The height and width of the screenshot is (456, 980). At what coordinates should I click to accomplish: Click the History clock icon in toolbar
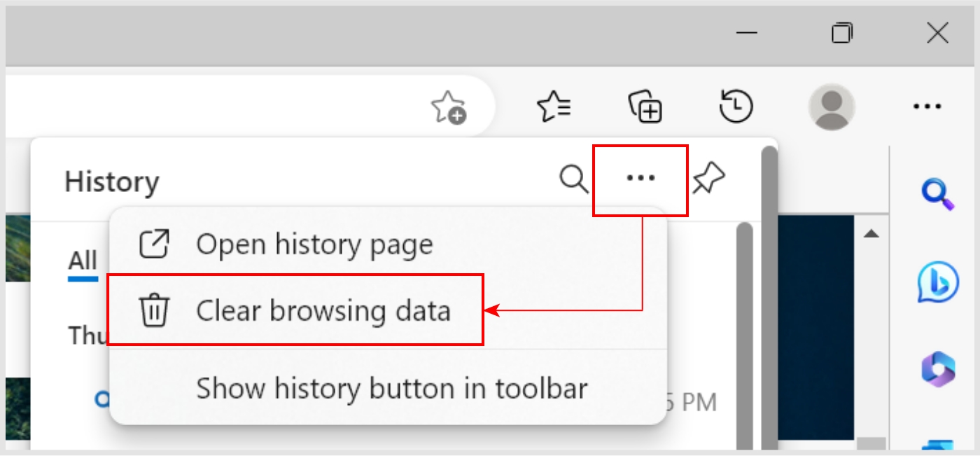pyautogui.click(x=736, y=106)
